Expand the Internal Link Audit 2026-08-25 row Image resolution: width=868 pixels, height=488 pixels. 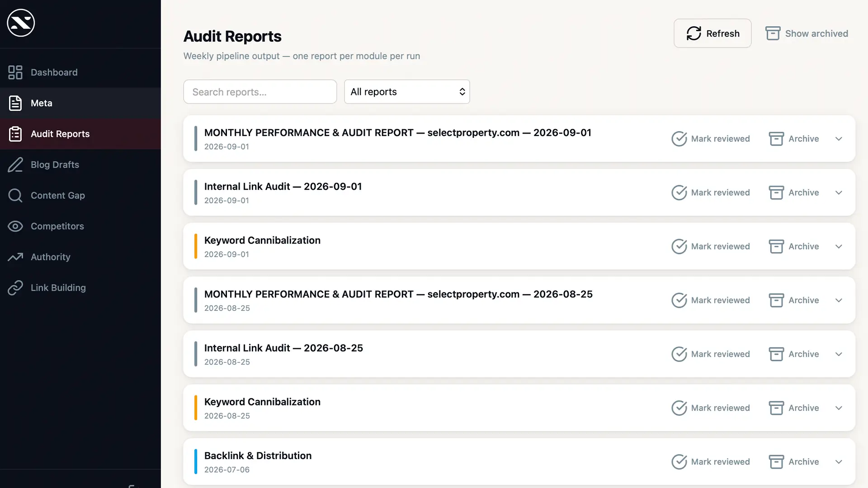pos(839,354)
